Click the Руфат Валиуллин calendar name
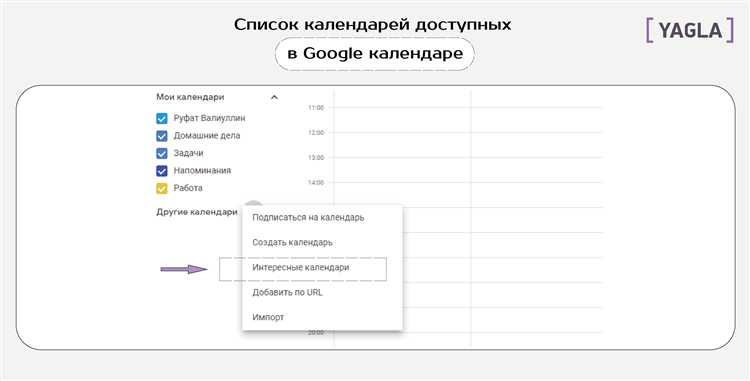The width and height of the screenshot is (750, 381). point(210,118)
